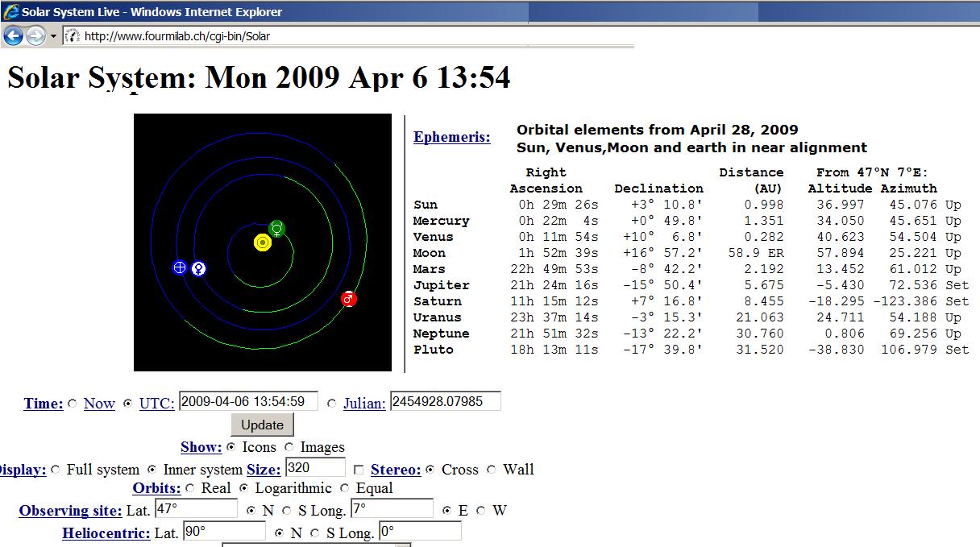The image size is (980, 547).
Task: Click the yellow Sun icon in the orbit map
Action: (x=263, y=242)
